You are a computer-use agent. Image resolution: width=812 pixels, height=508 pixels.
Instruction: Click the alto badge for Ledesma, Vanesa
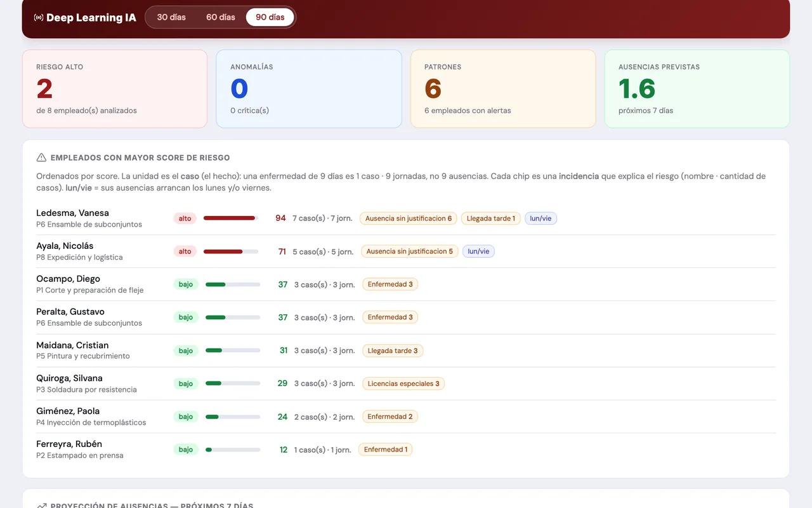point(185,218)
